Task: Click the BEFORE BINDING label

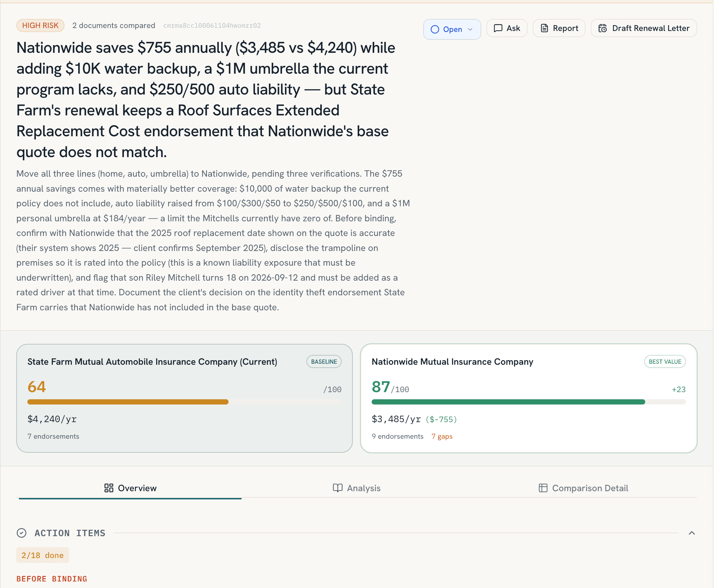Action: coord(52,579)
